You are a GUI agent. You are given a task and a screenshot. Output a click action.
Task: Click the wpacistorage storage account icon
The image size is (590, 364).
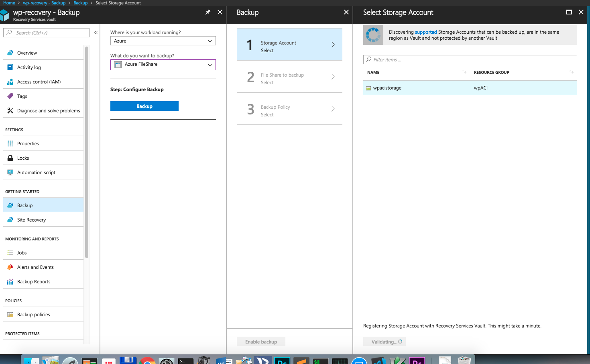coord(368,88)
